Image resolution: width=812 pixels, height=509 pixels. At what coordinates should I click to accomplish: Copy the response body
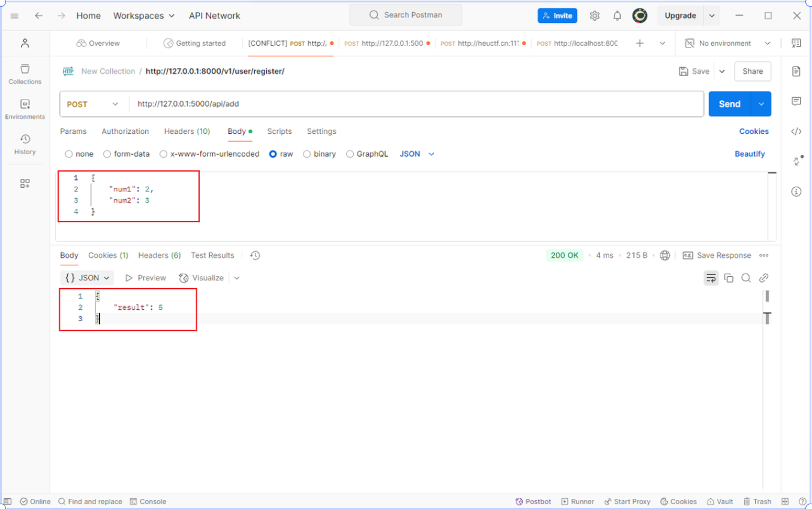point(729,278)
